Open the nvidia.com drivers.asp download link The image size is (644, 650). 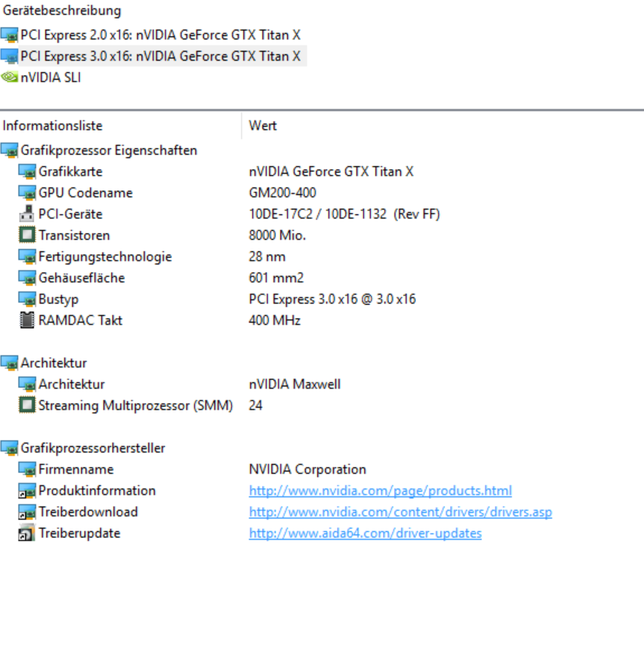coord(400,512)
